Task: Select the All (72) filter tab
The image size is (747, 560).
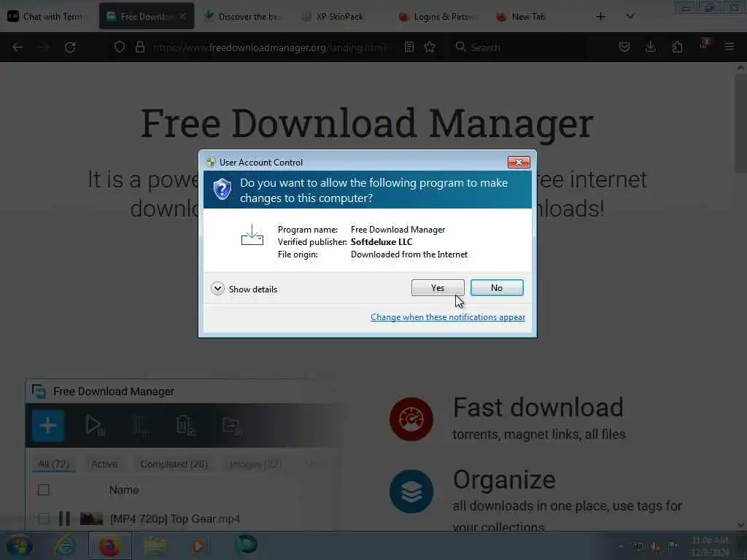Action: coord(54,464)
